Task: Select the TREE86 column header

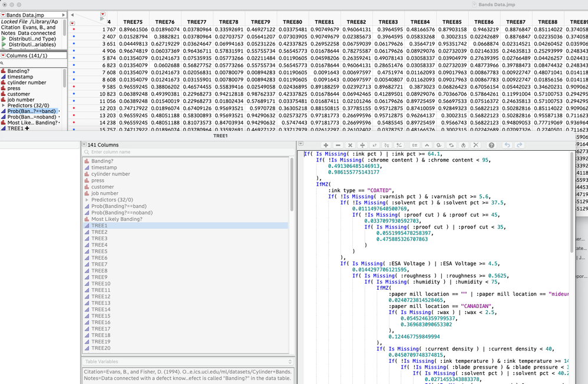Action: click(484, 22)
